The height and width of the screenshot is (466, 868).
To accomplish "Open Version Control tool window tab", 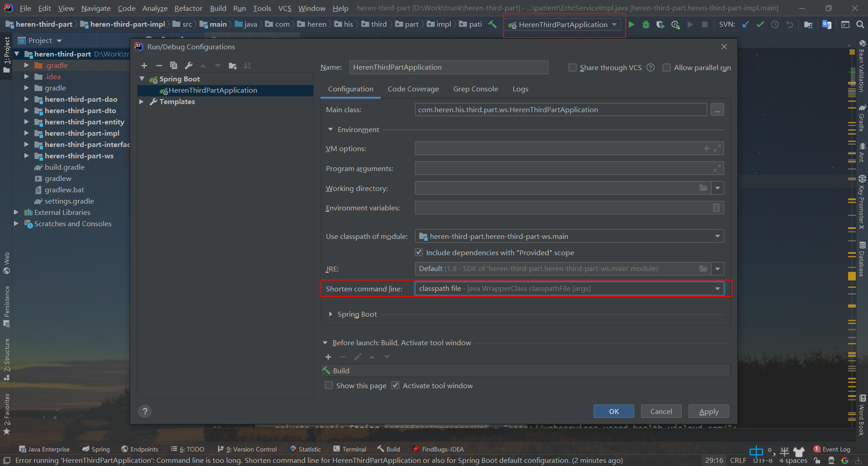I will (247, 449).
